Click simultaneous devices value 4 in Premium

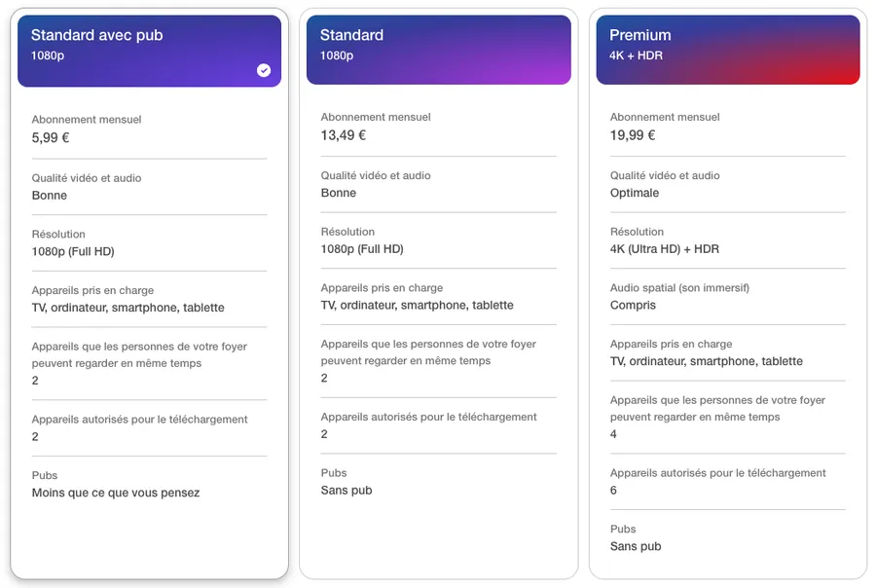613,434
